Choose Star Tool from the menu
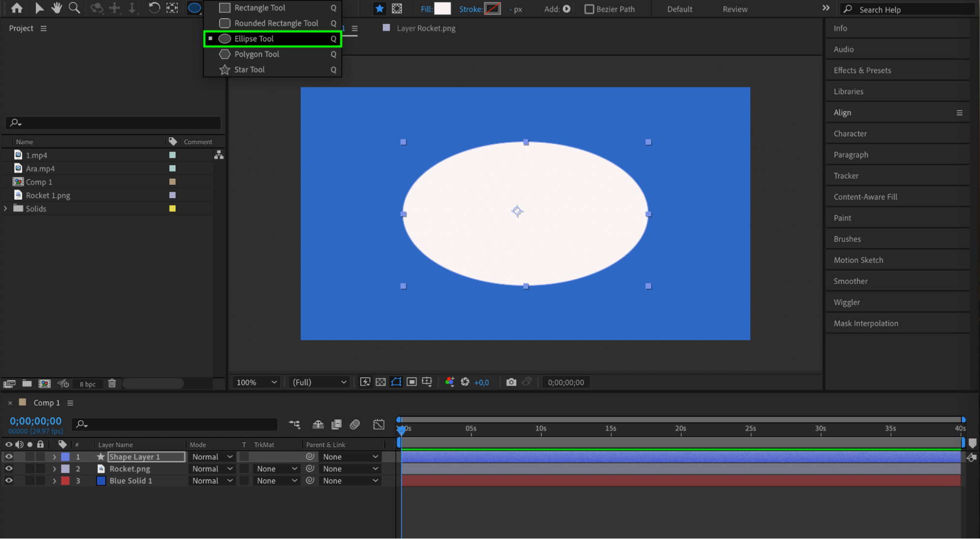This screenshot has height=539, width=980. [249, 70]
